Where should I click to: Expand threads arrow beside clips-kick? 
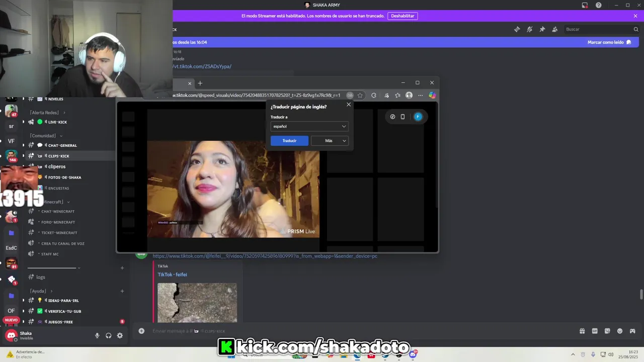pyautogui.click(x=23, y=156)
